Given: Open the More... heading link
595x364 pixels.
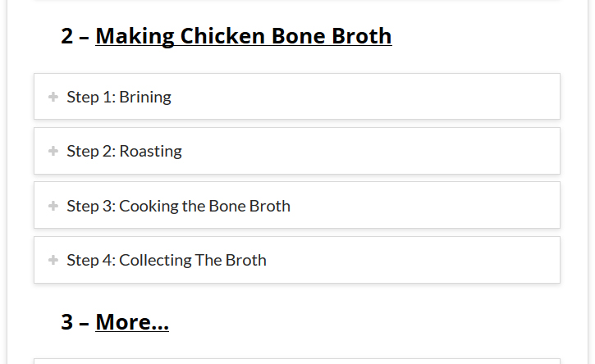Looking at the screenshot, I should [x=132, y=322].
